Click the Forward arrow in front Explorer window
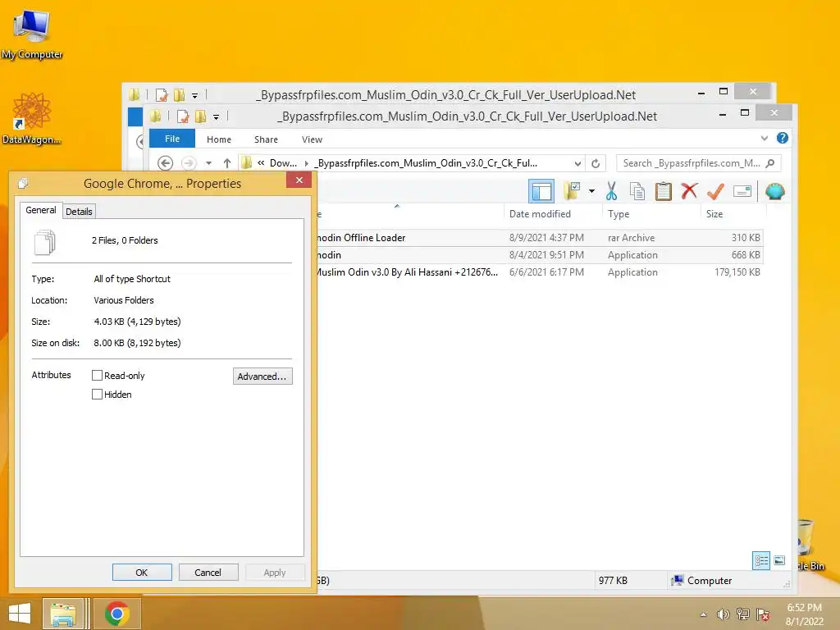840x630 pixels. (x=189, y=163)
